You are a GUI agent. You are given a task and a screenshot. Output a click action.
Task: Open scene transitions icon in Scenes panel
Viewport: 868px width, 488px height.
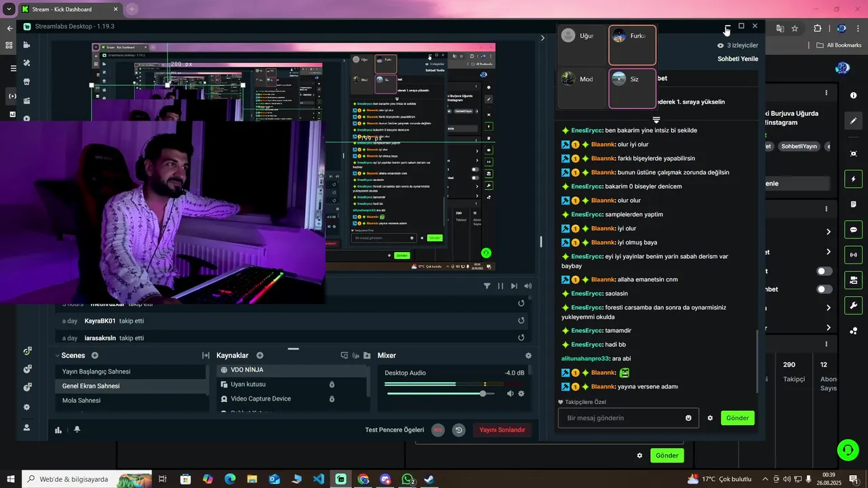tap(205, 355)
